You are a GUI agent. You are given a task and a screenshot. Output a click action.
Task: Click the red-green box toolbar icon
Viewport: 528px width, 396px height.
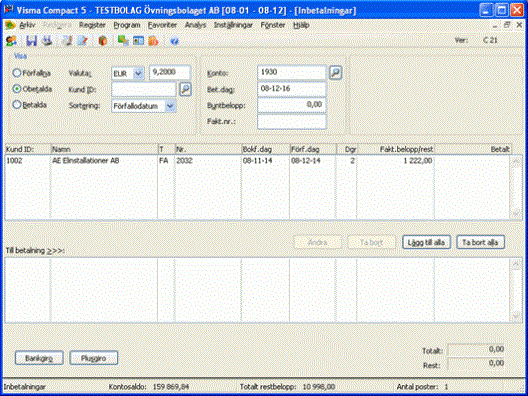tap(103, 41)
